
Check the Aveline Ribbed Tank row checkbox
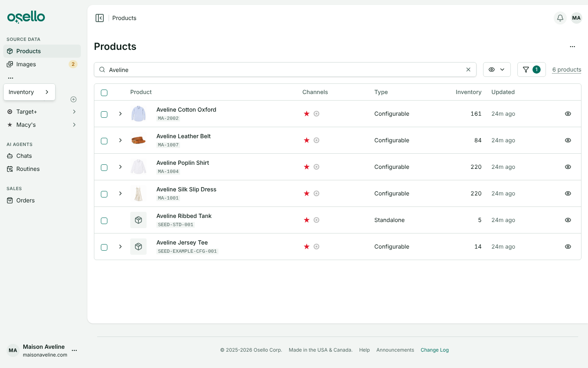click(104, 221)
